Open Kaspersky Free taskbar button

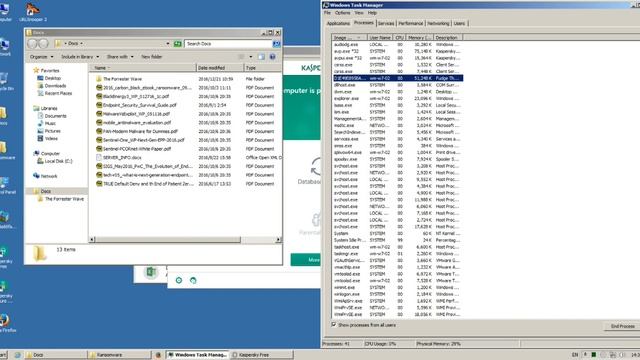click(x=262, y=355)
